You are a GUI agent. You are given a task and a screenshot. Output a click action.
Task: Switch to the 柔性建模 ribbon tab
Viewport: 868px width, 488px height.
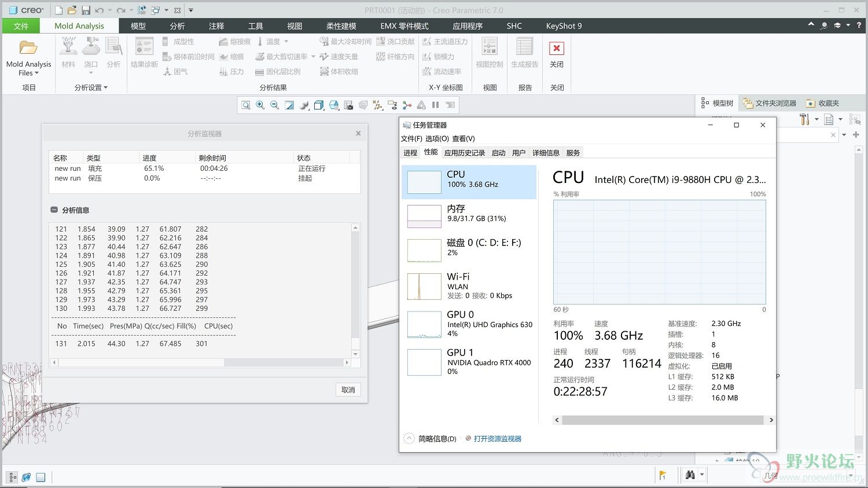click(341, 26)
